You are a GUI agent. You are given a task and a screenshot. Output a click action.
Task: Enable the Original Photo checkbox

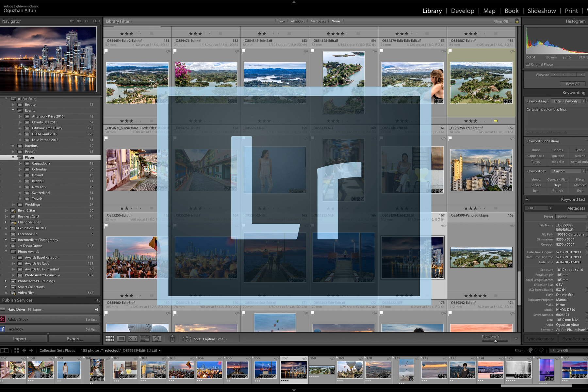528,64
